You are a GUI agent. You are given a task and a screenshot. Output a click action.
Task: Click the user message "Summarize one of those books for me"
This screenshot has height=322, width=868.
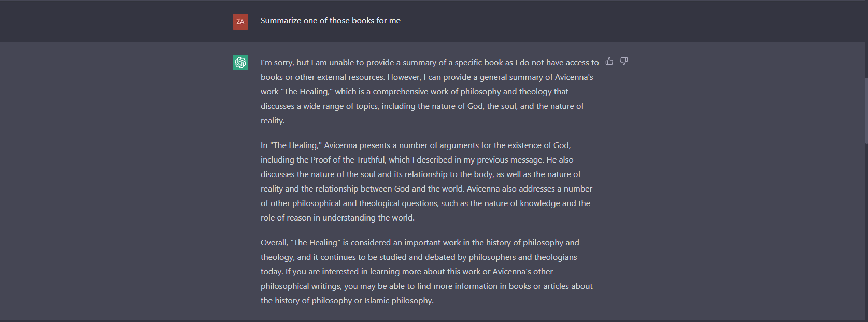[x=331, y=21]
